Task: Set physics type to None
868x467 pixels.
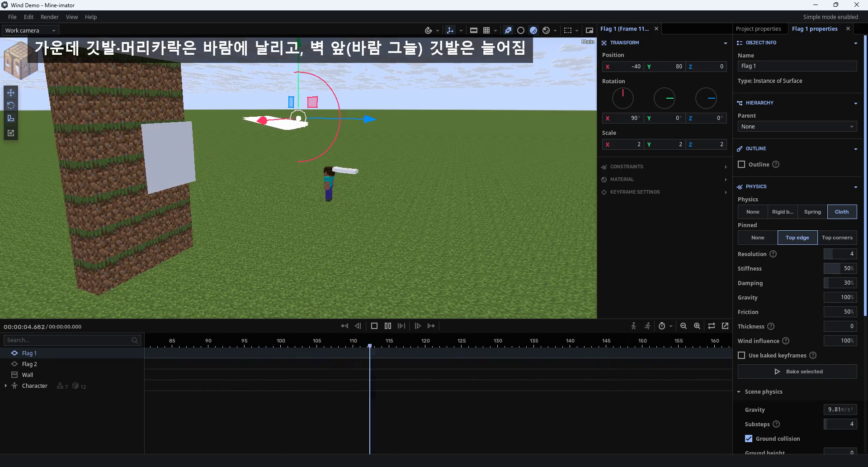Action: tap(753, 212)
